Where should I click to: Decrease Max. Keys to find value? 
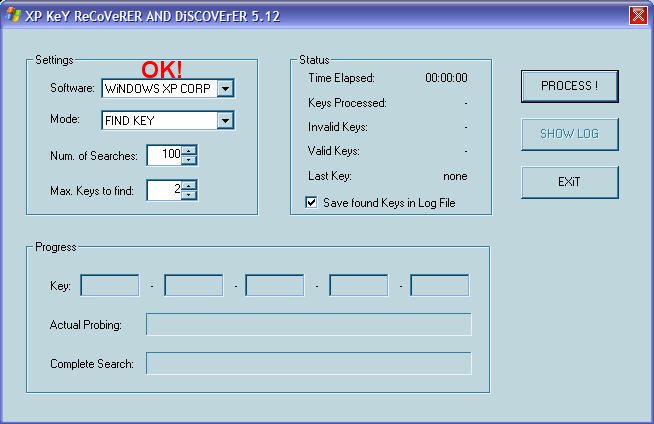[189, 195]
